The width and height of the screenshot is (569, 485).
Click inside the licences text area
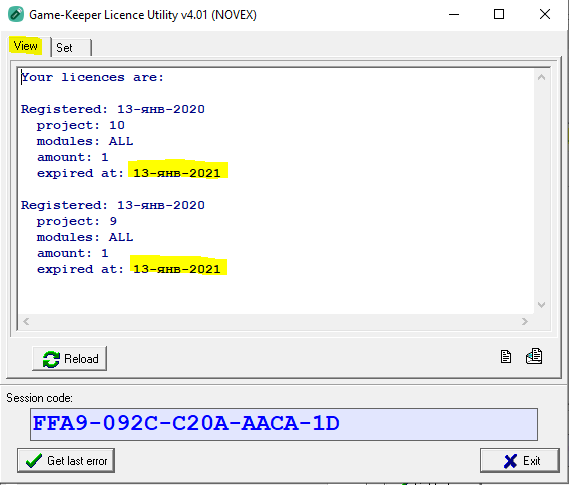[x=276, y=191]
